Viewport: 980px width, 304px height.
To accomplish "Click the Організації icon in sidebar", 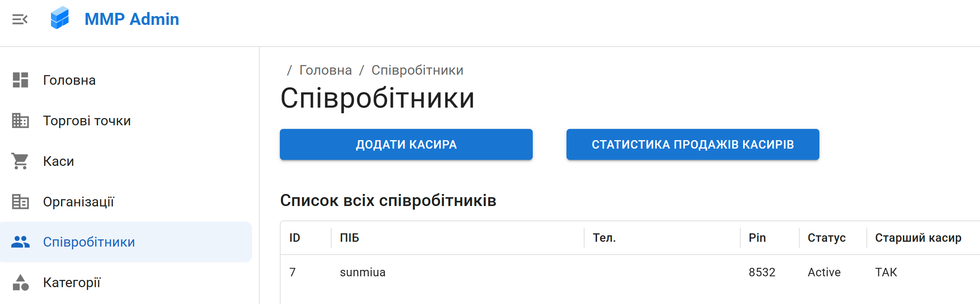I will (x=20, y=202).
